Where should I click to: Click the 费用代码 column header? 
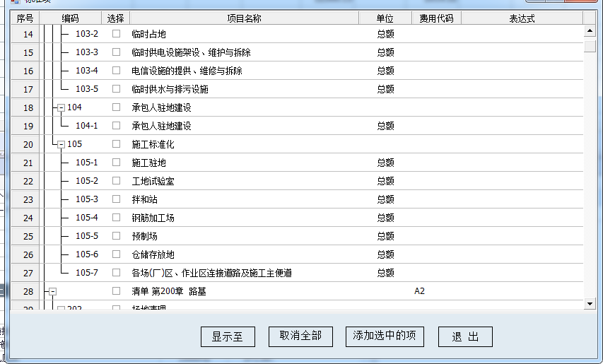click(x=436, y=18)
